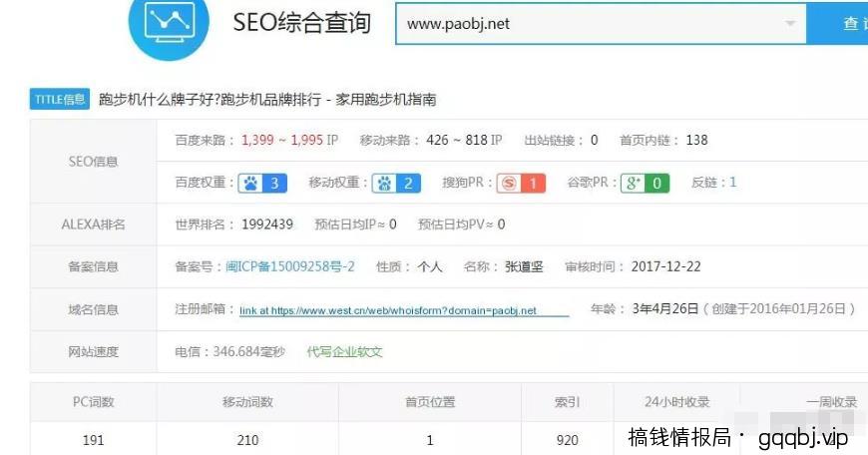Click the 出站链接 value 0
This screenshot has width=868, height=455.
point(594,140)
